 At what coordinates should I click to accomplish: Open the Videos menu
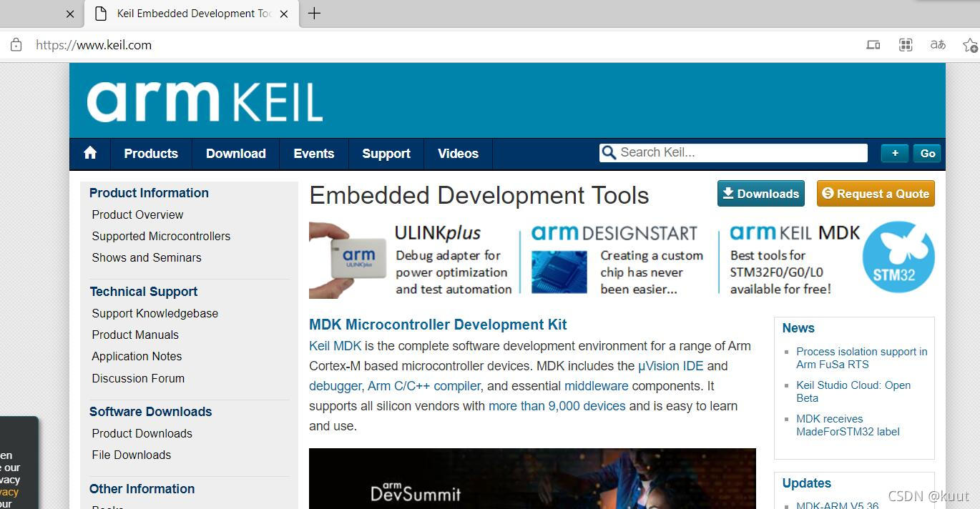click(x=459, y=154)
